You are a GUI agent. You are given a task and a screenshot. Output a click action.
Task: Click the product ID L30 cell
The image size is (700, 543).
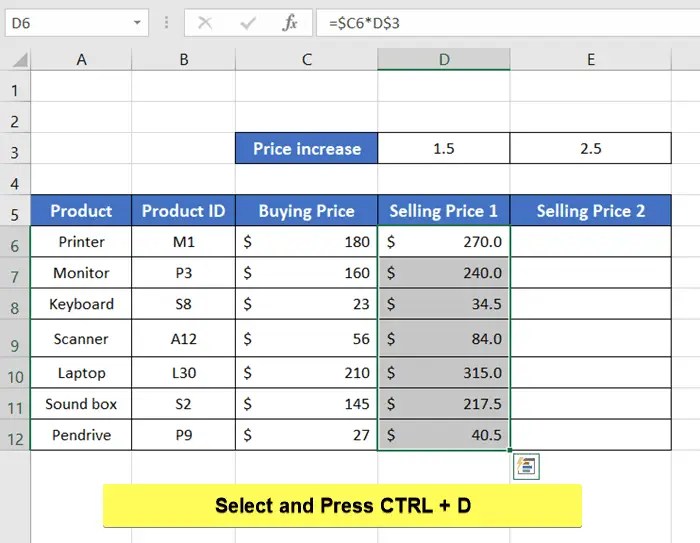[183, 372]
